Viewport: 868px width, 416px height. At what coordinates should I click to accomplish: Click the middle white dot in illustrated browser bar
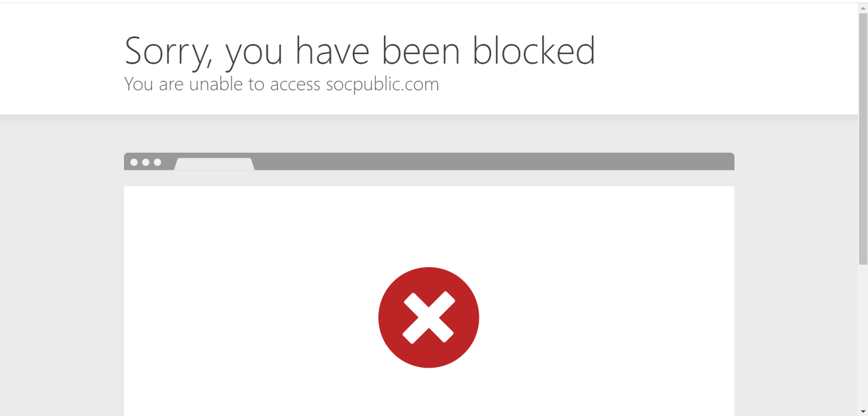[x=146, y=162]
